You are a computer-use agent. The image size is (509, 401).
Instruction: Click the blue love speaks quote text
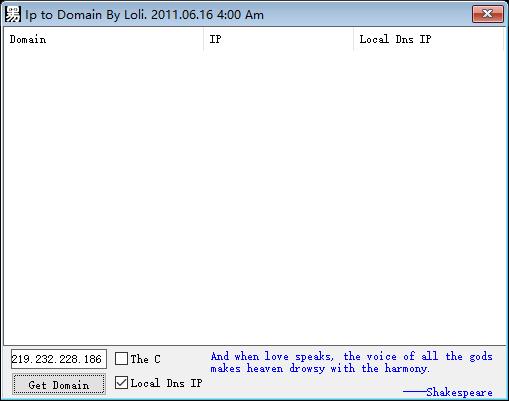point(351,362)
